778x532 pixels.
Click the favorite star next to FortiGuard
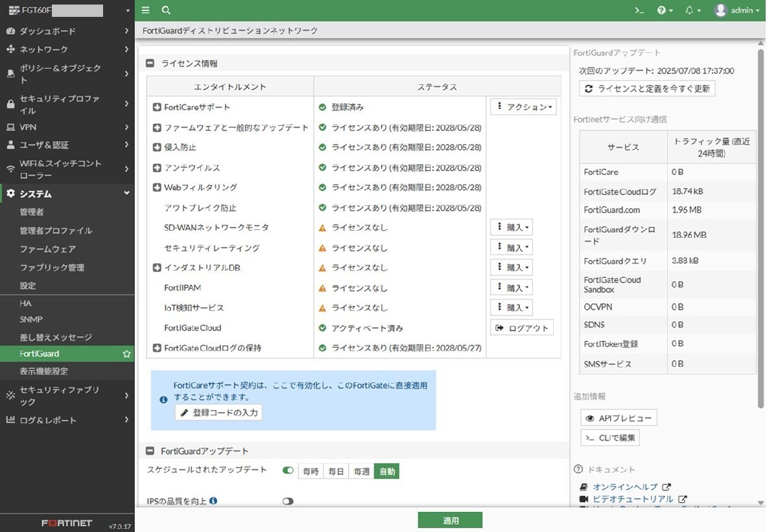click(126, 354)
